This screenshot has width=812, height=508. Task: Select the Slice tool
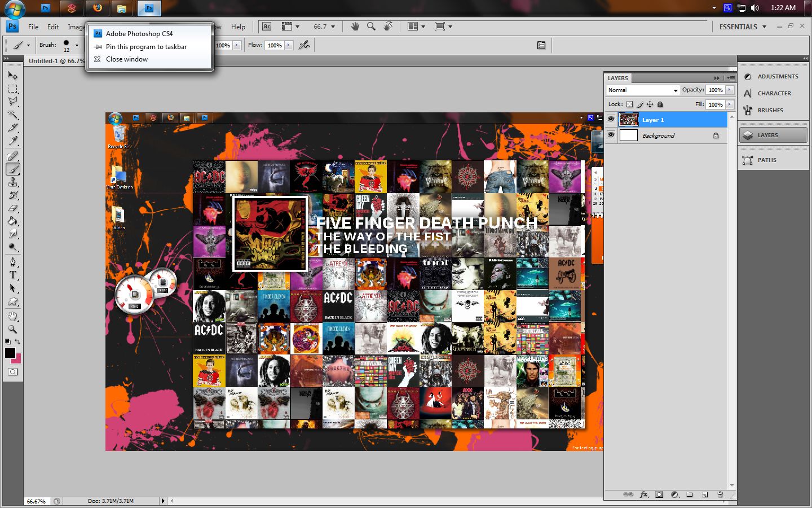point(12,128)
